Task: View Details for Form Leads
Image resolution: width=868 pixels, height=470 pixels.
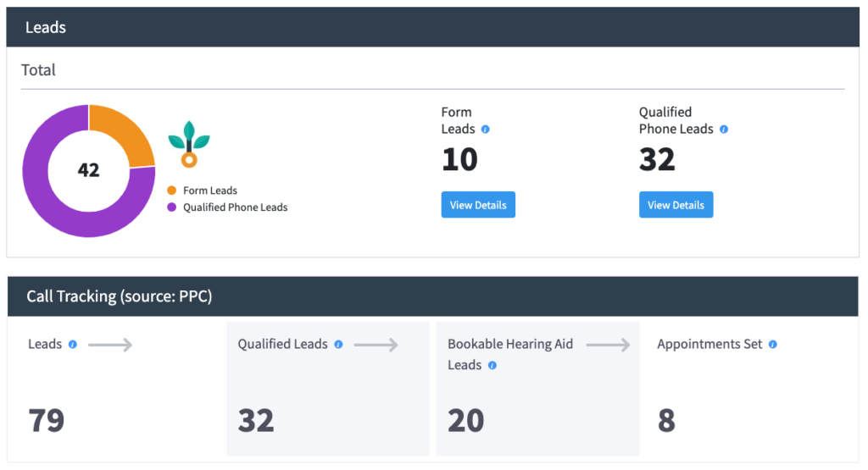Action: pyautogui.click(x=478, y=205)
